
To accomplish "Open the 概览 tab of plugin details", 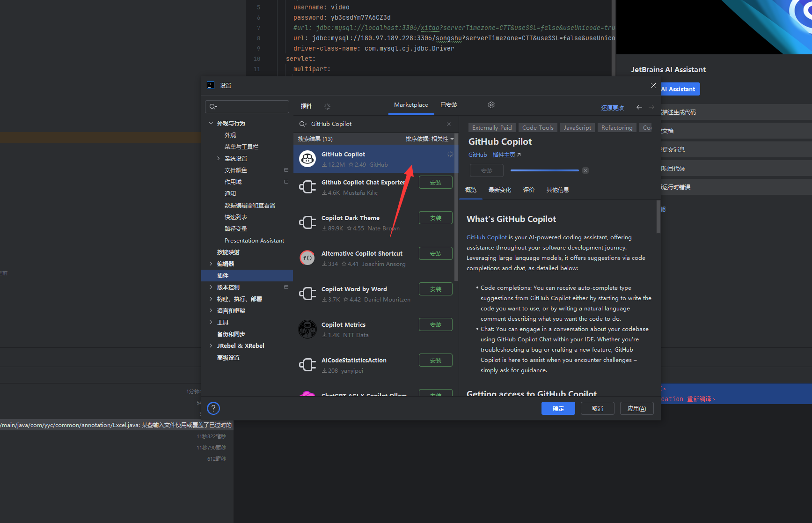I will coord(471,190).
